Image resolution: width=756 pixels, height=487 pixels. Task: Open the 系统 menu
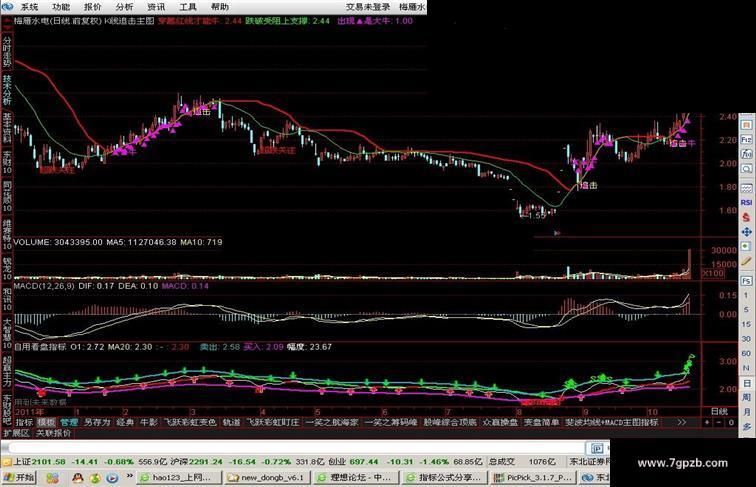pyautogui.click(x=29, y=7)
